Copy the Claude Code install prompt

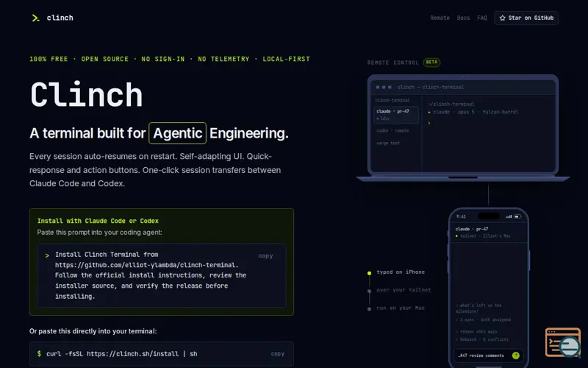pos(265,255)
